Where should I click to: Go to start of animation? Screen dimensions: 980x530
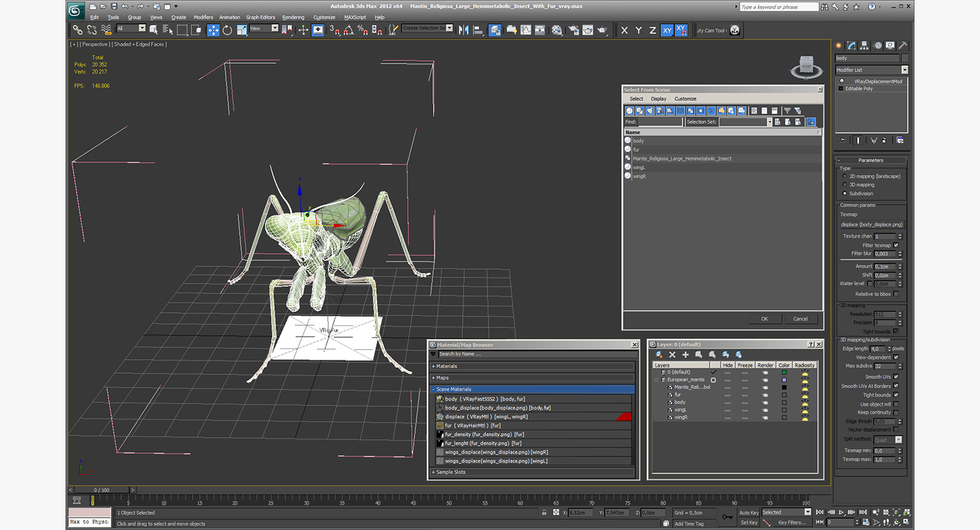point(820,512)
